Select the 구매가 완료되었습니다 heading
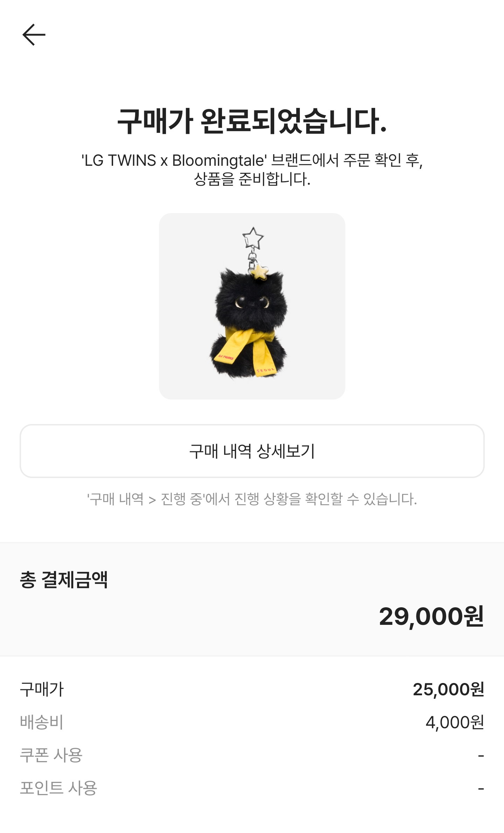Screen dimensions: 504x833 click(252, 121)
